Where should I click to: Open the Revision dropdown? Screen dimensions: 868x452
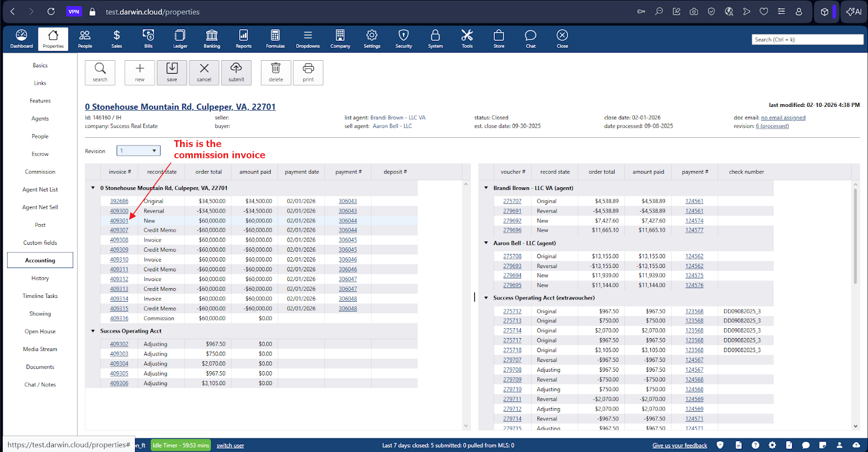coord(138,151)
